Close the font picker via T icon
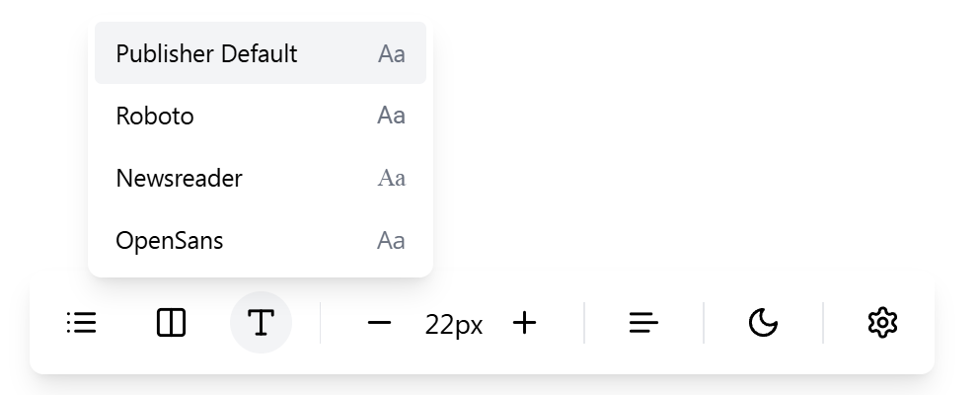This screenshot has width=980, height=395. pyautogui.click(x=262, y=323)
